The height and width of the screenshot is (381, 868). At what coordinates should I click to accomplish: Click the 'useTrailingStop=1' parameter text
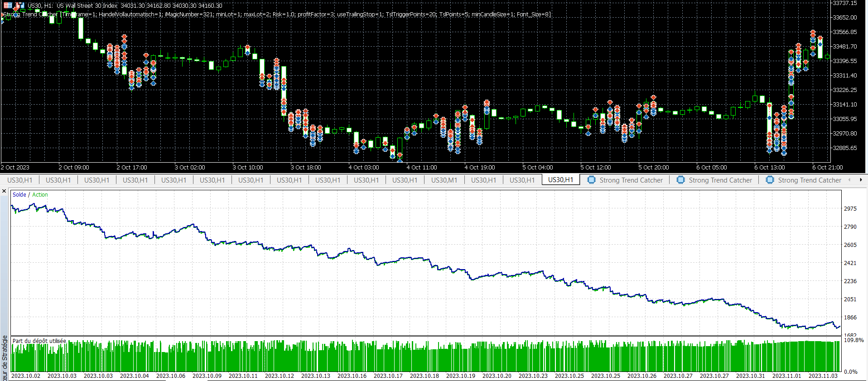tap(360, 14)
